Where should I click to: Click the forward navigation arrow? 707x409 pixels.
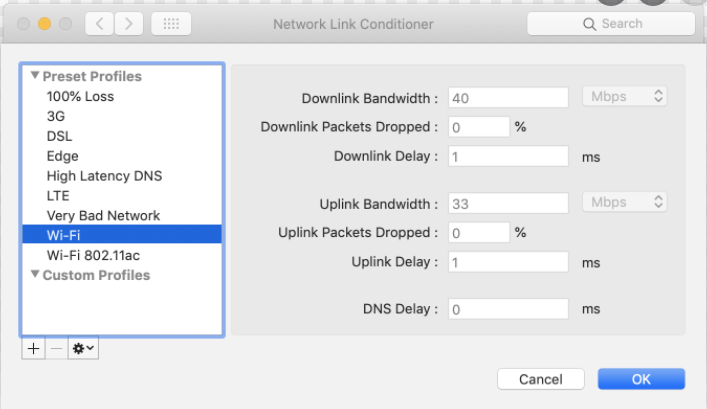point(129,23)
